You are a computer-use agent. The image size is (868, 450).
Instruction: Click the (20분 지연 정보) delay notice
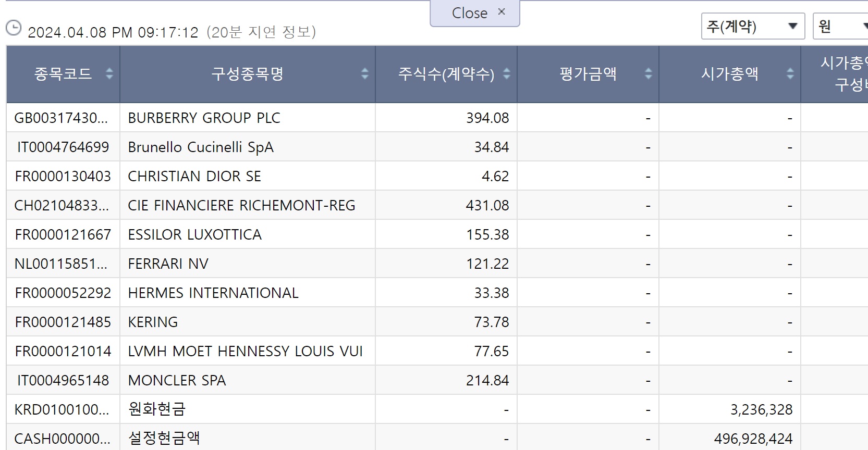coord(261,32)
